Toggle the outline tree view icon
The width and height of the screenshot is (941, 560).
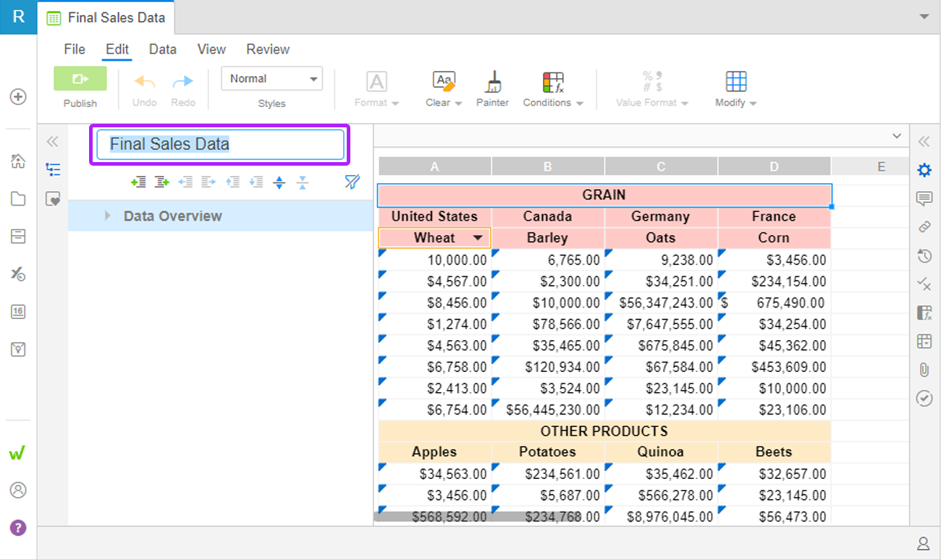(53, 169)
